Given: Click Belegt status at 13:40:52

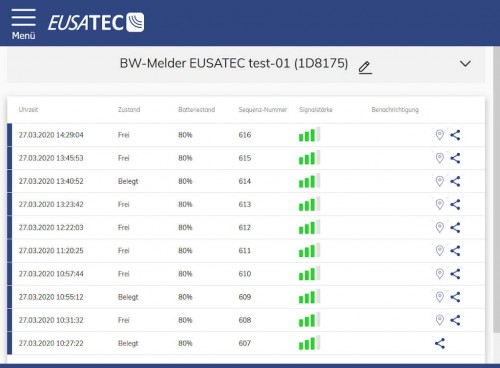Looking at the screenshot, I should click(128, 182).
